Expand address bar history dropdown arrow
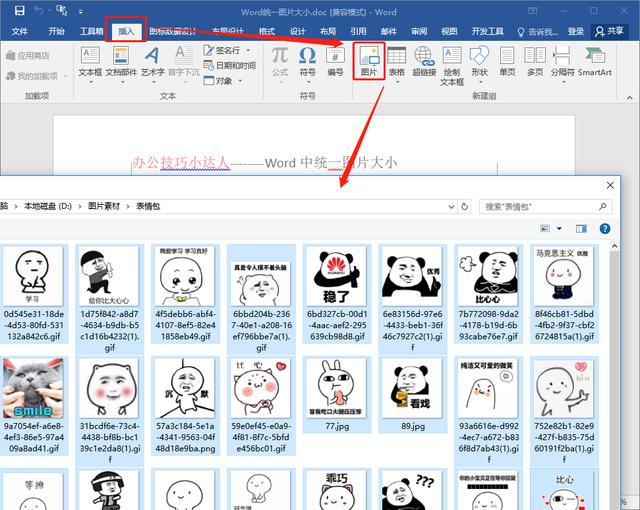Screen dimensions: 640x510 coord(451,206)
